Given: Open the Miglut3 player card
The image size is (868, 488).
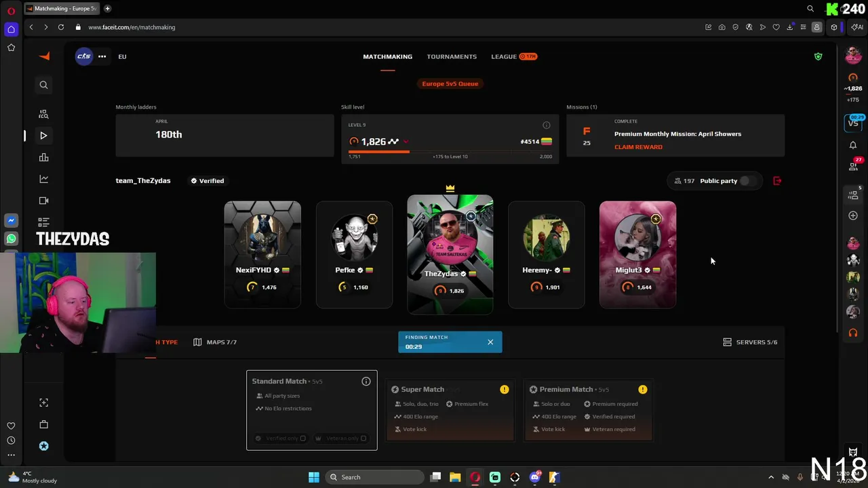Looking at the screenshot, I should [637, 254].
